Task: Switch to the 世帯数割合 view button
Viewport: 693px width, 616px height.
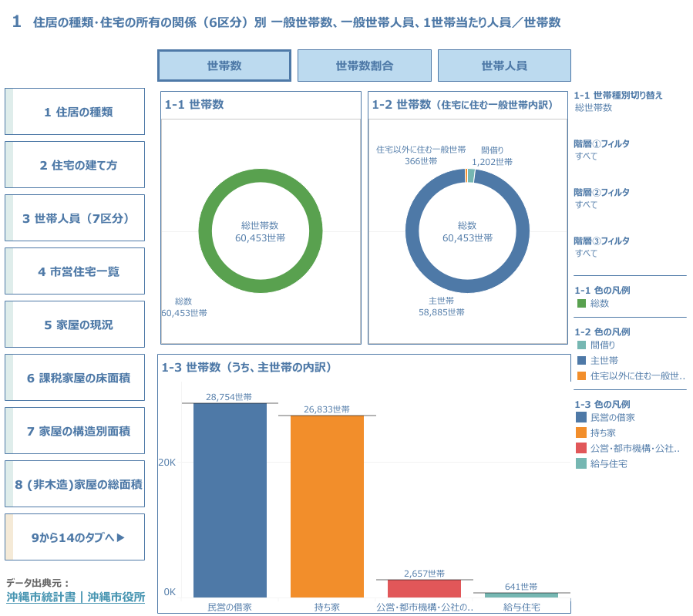Action: pos(364,66)
